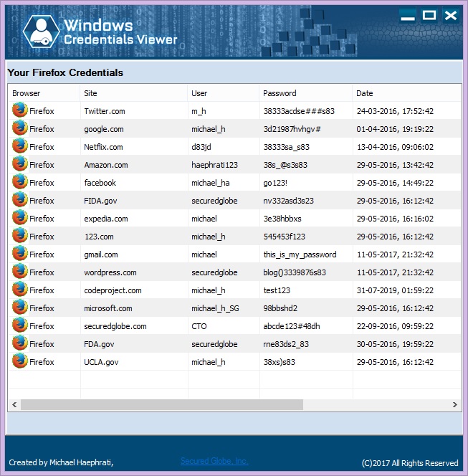This screenshot has height=476, width=468.
Task: Click the date 24-03-2016, 17:52:42
Action: (x=395, y=111)
